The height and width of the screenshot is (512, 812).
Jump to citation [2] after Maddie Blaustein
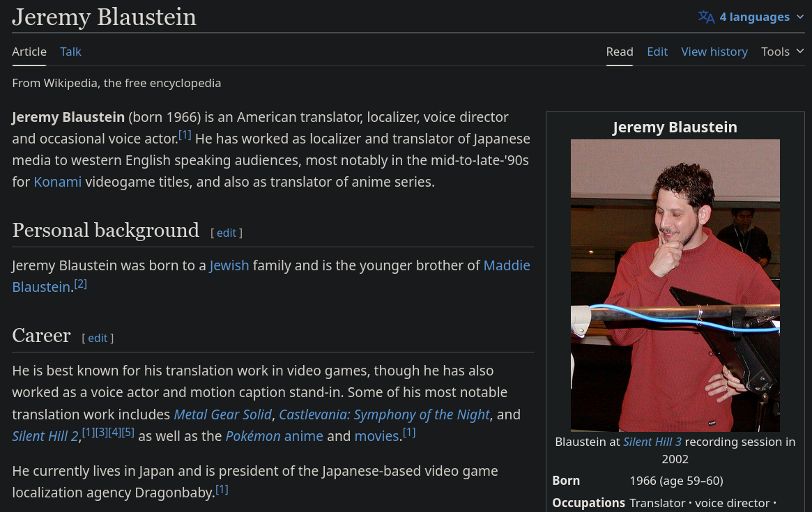tap(80, 284)
